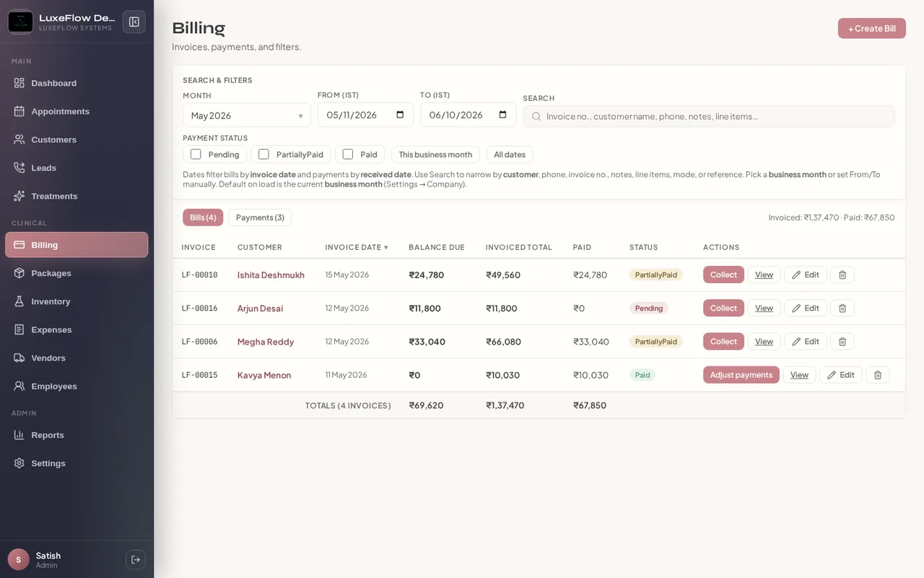This screenshot has width=924, height=578.
Task: Click the invoice search input field
Action: (709, 116)
